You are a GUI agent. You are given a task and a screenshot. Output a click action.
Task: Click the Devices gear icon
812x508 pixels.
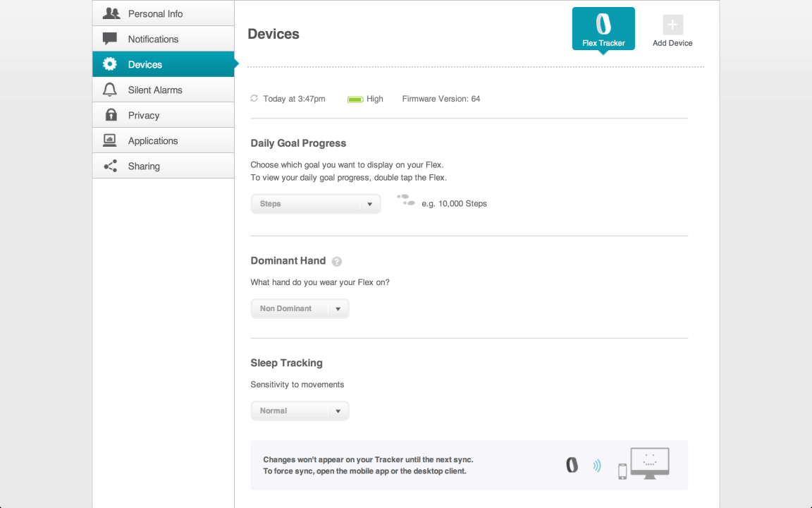110,64
